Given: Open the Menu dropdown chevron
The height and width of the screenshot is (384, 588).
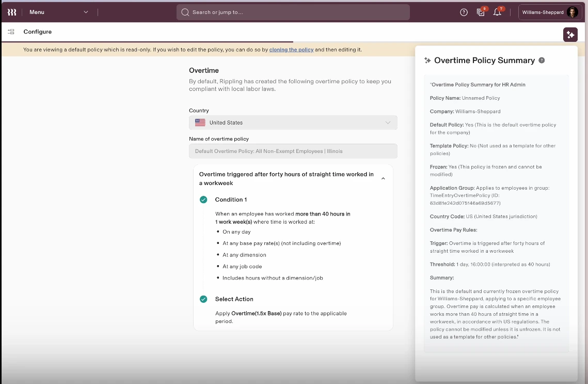Looking at the screenshot, I should (x=86, y=12).
